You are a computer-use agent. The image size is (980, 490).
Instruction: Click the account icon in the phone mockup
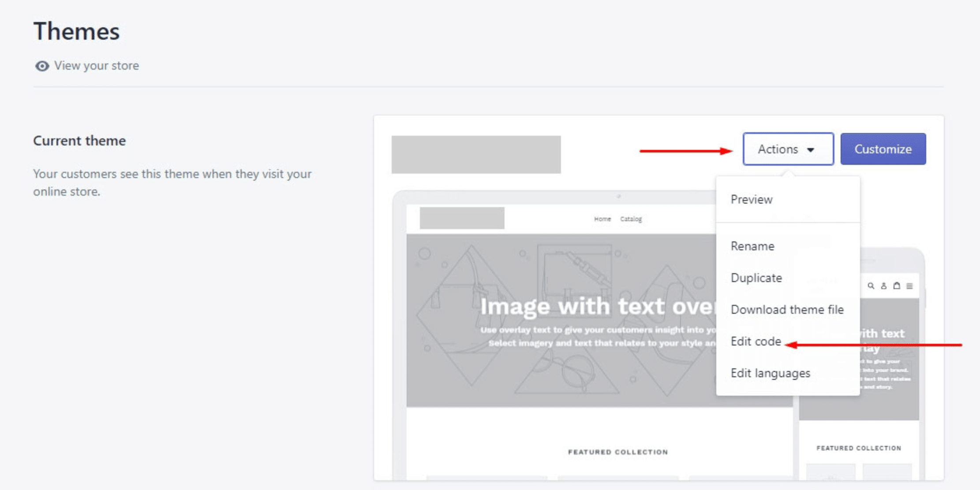tap(884, 286)
